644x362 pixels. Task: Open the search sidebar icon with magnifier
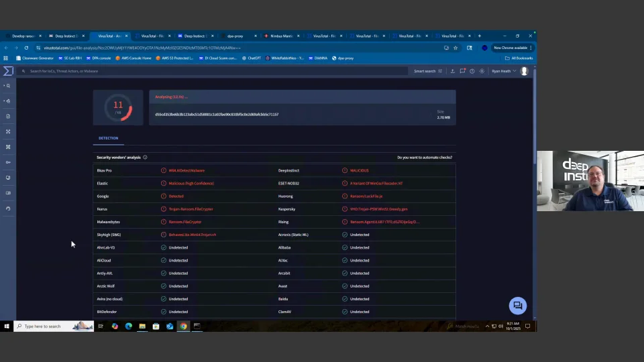coord(8,86)
